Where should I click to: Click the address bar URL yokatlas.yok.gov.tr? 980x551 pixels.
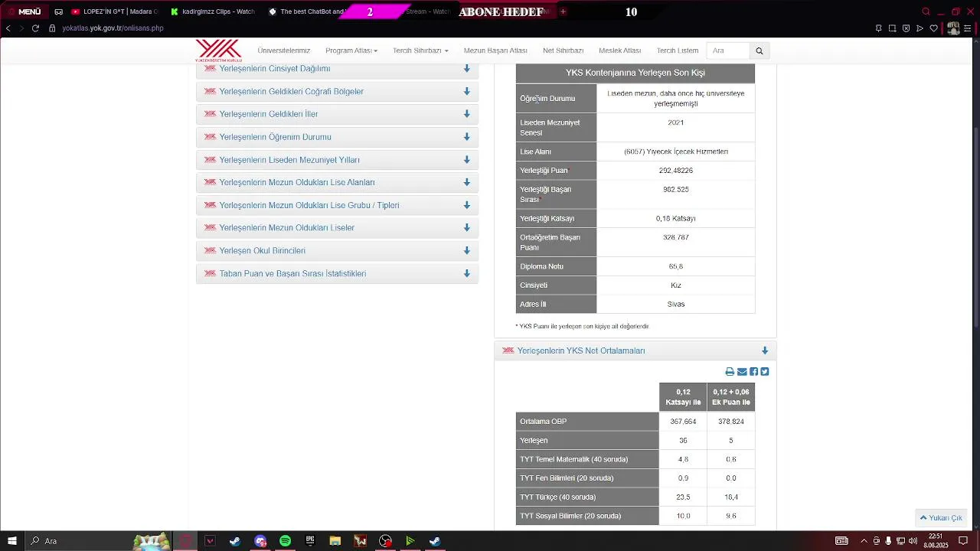pyautogui.click(x=113, y=28)
